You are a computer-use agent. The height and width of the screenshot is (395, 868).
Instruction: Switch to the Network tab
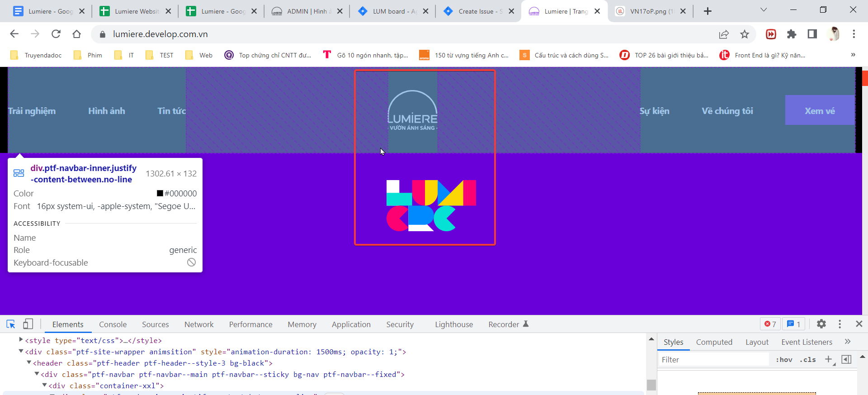199,324
